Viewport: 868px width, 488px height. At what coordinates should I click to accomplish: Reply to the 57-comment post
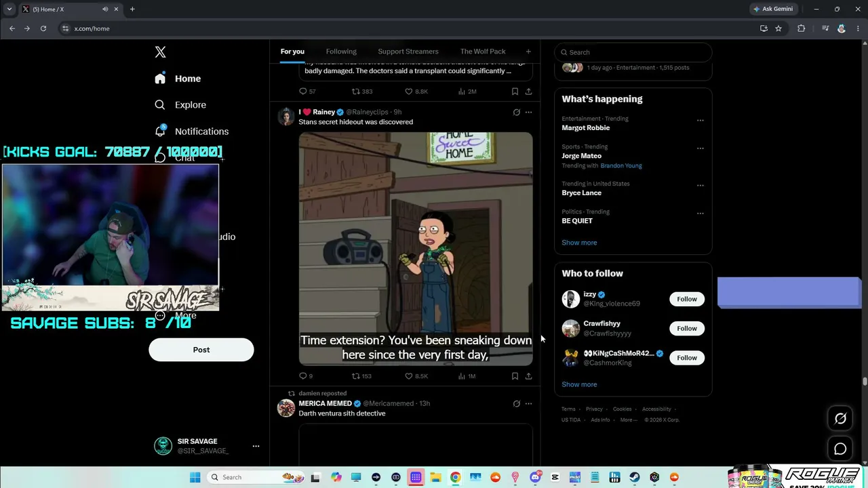307,91
